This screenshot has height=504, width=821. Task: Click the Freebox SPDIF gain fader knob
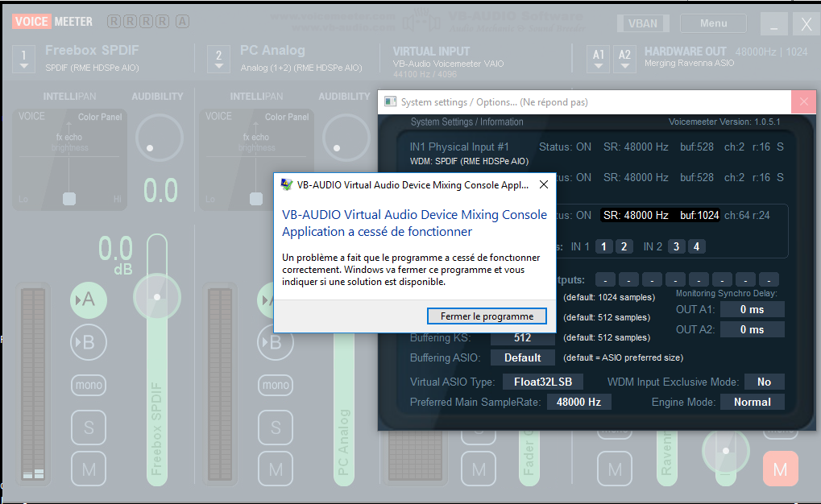click(157, 297)
